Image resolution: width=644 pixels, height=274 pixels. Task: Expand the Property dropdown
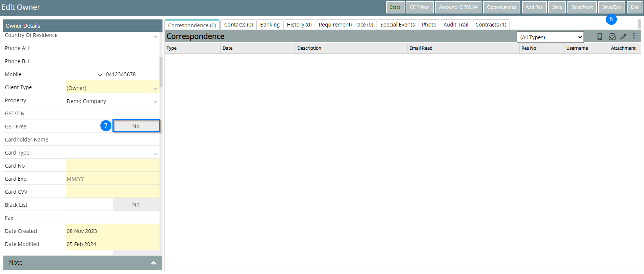coord(155,102)
